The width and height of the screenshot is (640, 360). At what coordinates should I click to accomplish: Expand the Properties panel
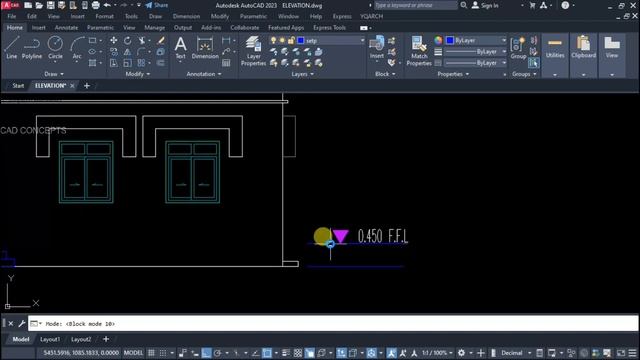[x=453, y=74]
